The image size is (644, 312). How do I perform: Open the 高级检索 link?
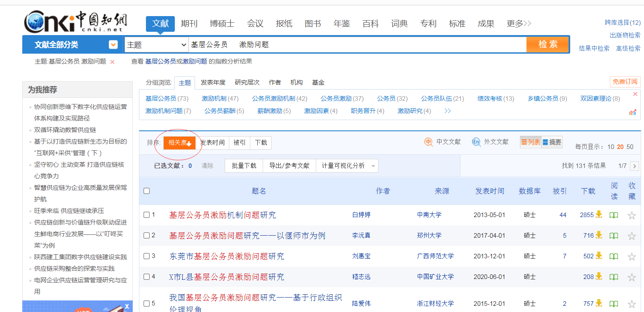[628, 48]
